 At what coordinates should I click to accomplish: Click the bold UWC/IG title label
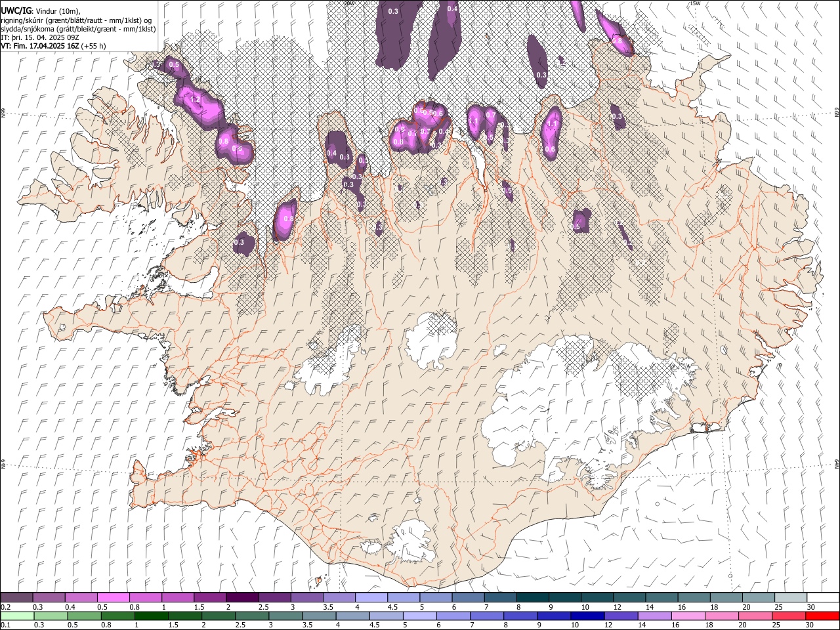pyautogui.click(x=15, y=10)
